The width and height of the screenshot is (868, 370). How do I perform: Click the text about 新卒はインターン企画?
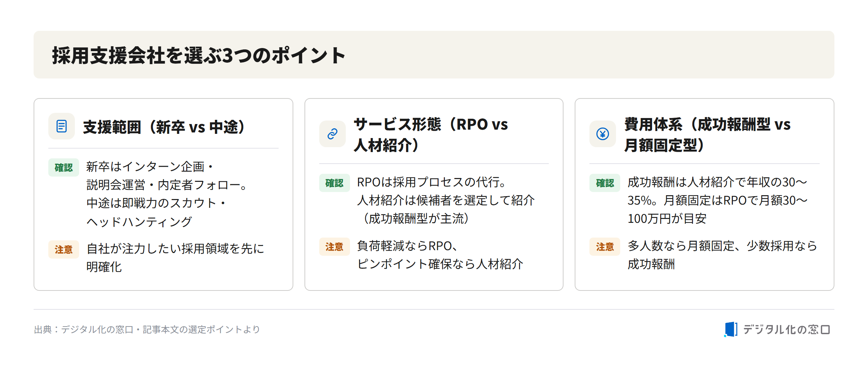pyautogui.click(x=167, y=194)
